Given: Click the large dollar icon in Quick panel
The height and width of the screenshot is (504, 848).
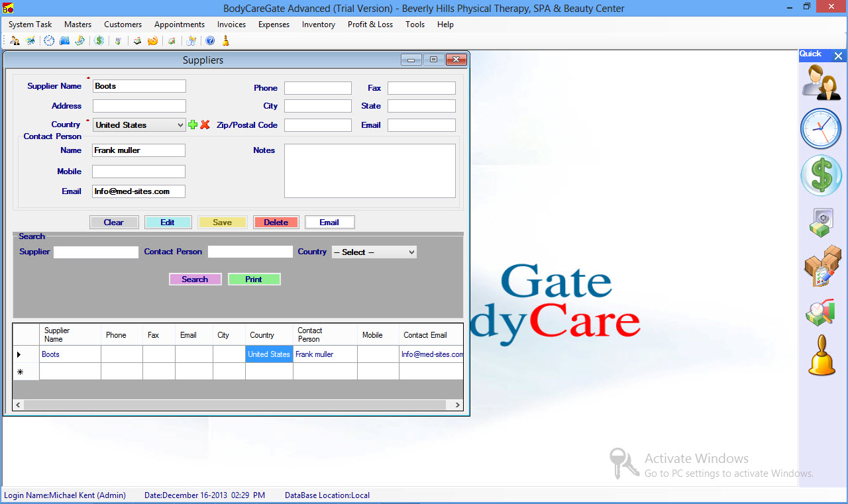Looking at the screenshot, I should pyautogui.click(x=821, y=176).
